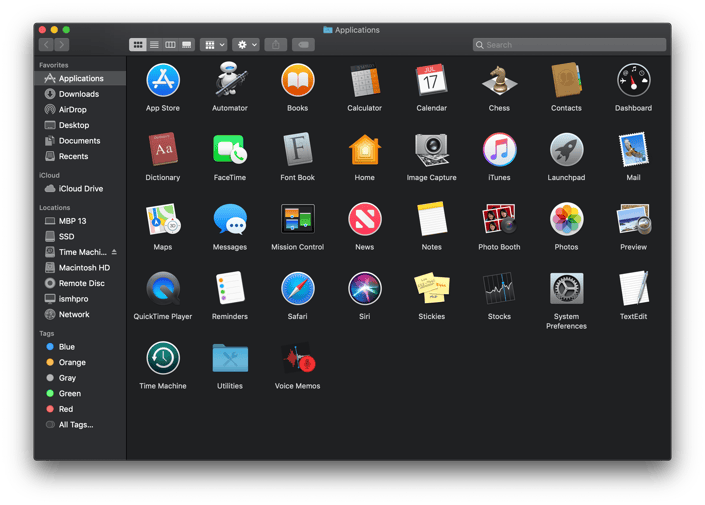
Task: Switch to gallery view mode
Action: 187,45
